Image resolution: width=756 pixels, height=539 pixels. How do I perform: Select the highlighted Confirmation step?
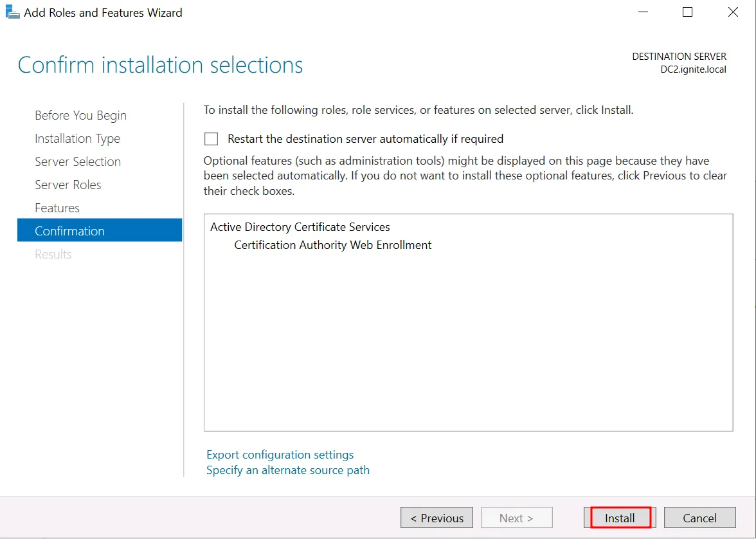click(69, 232)
